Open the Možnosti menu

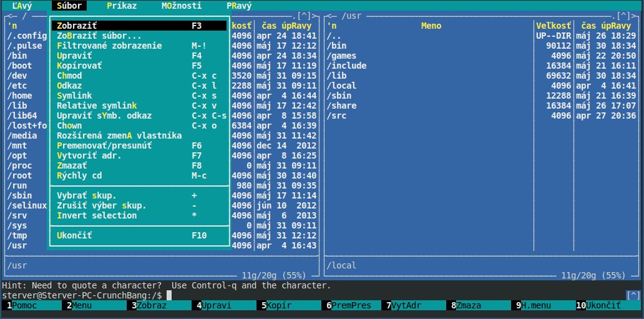point(181,6)
